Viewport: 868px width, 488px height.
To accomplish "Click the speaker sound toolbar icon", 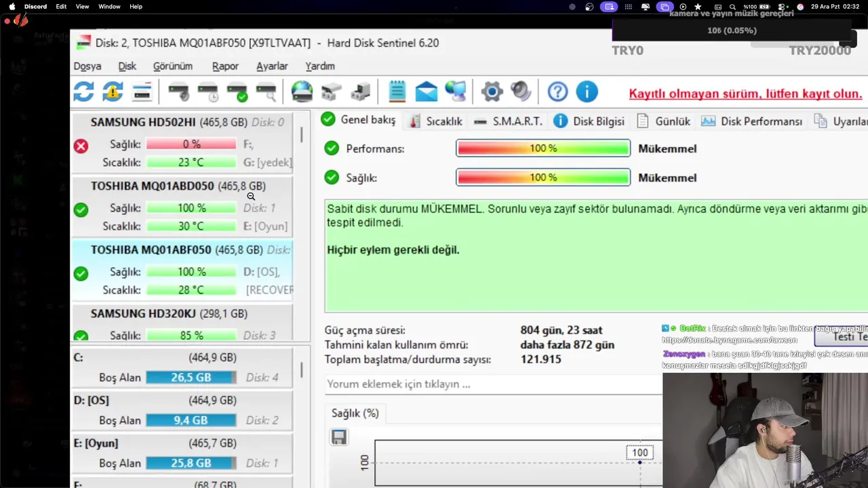I will [x=521, y=91].
